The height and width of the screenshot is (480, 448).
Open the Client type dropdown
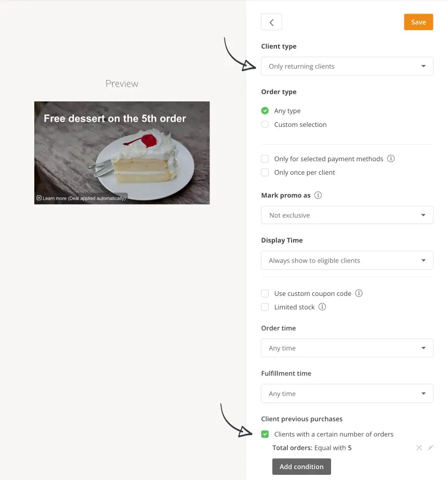click(x=347, y=66)
